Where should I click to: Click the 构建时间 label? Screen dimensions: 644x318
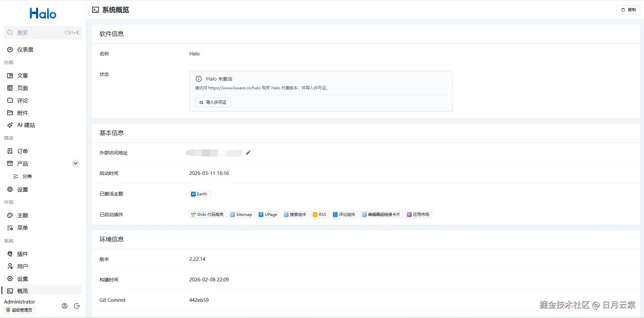[x=109, y=280]
